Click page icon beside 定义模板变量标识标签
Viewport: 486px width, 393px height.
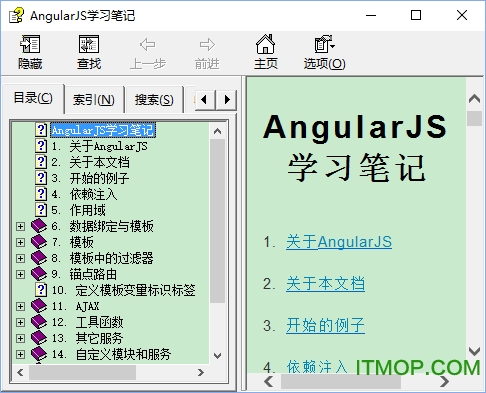pos(41,290)
